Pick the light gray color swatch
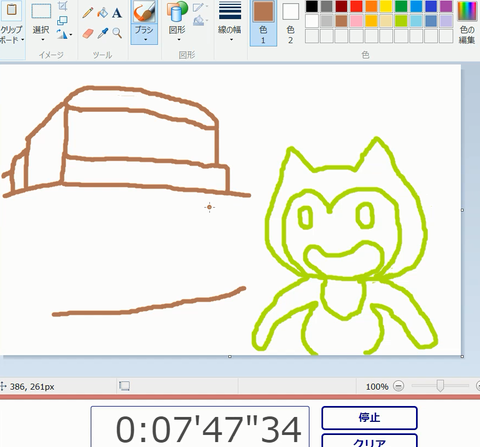480x447 pixels. (327, 21)
